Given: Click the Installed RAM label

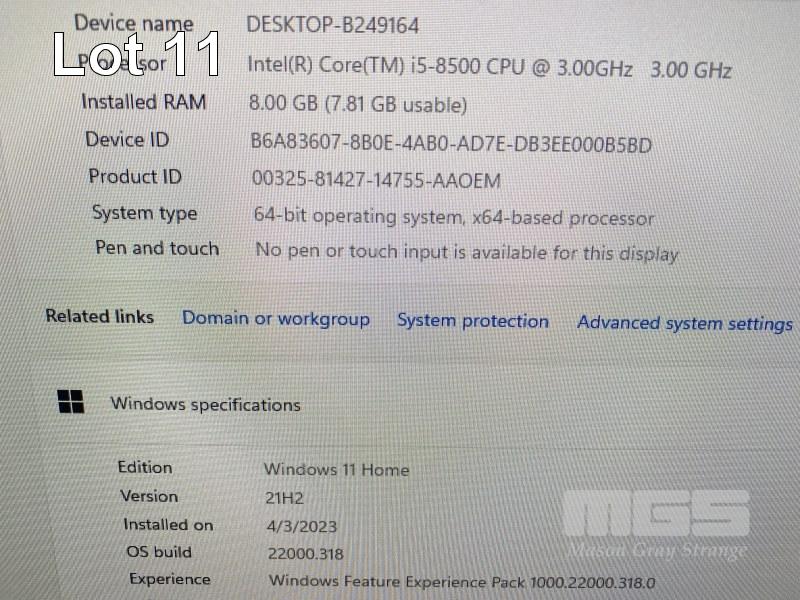Looking at the screenshot, I should point(143,102).
